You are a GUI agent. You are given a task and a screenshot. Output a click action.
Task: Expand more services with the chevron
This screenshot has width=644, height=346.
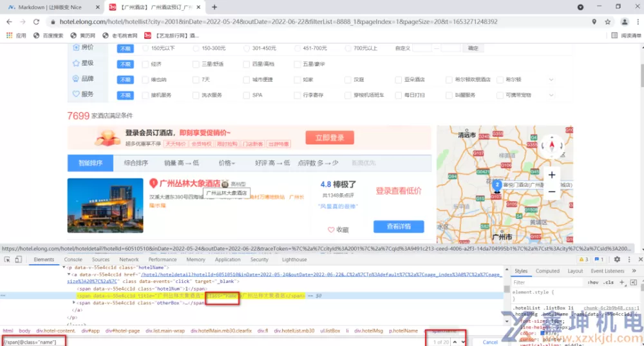click(551, 95)
